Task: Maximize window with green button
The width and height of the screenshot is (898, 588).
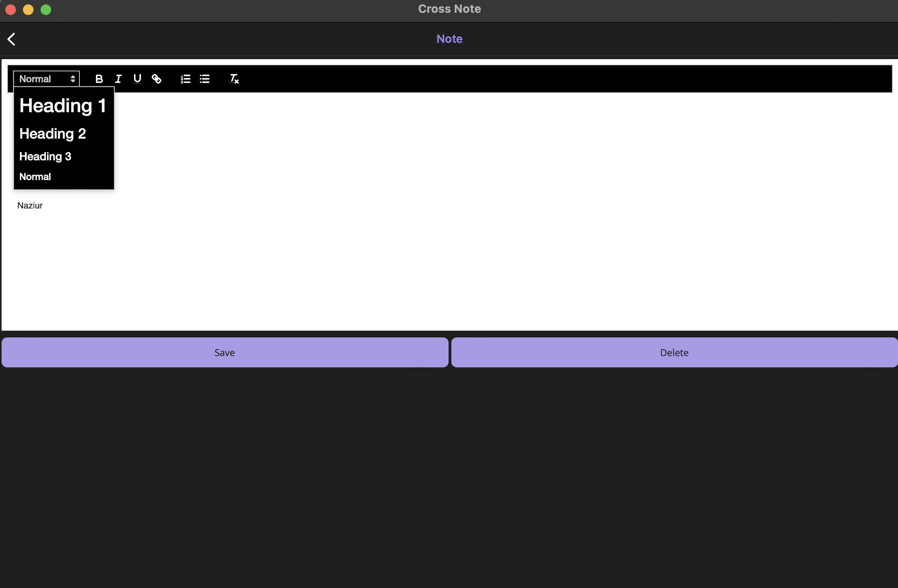Action: click(46, 10)
